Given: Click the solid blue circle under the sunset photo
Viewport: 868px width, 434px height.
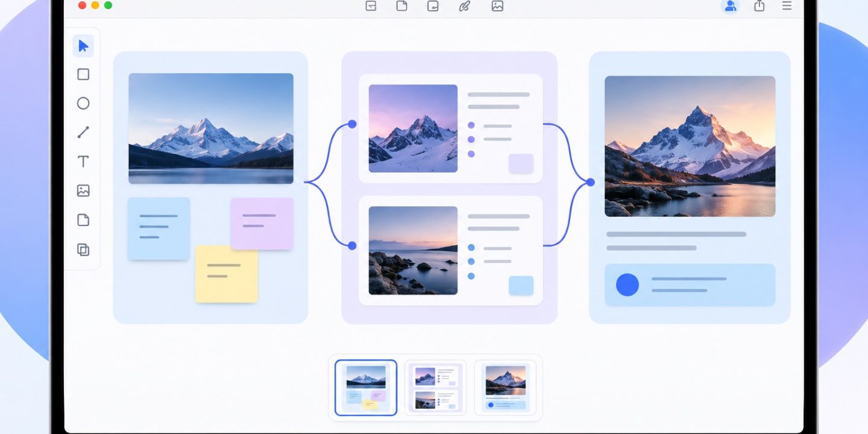Looking at the screenshot, I should click(627, 285).
